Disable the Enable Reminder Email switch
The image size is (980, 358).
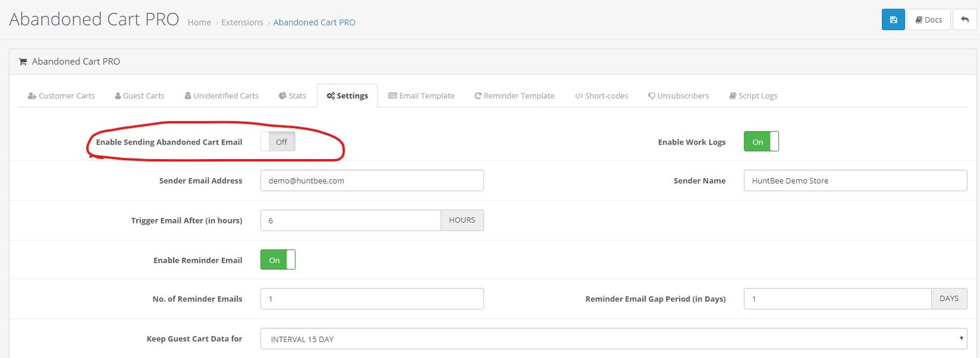pos(278,259)
